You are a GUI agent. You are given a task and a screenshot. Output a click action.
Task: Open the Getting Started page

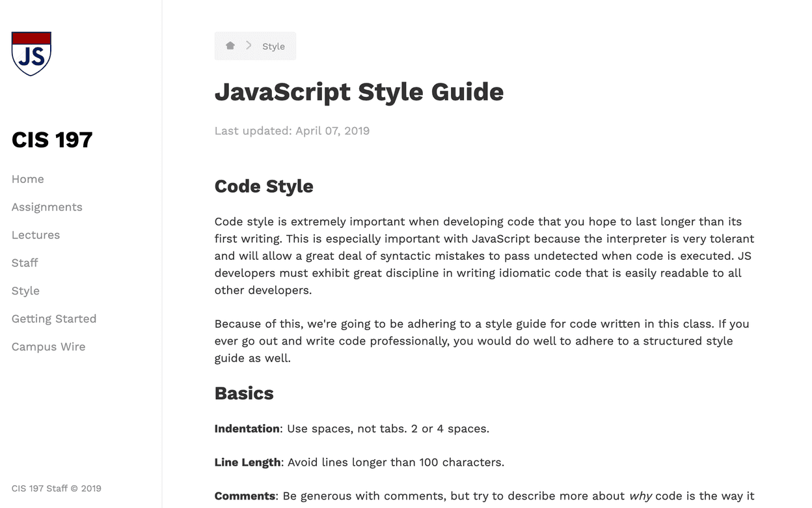(x=54, y=319)
